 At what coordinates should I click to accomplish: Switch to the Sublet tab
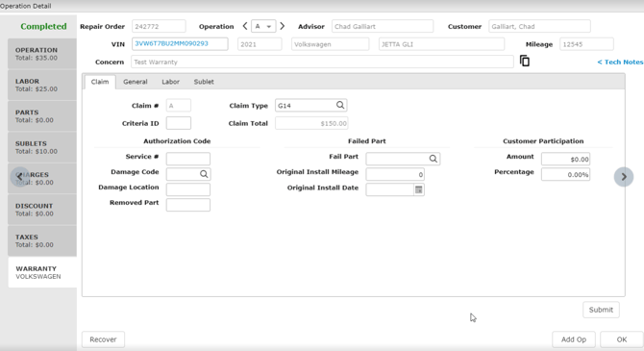(x=204, y=82)
